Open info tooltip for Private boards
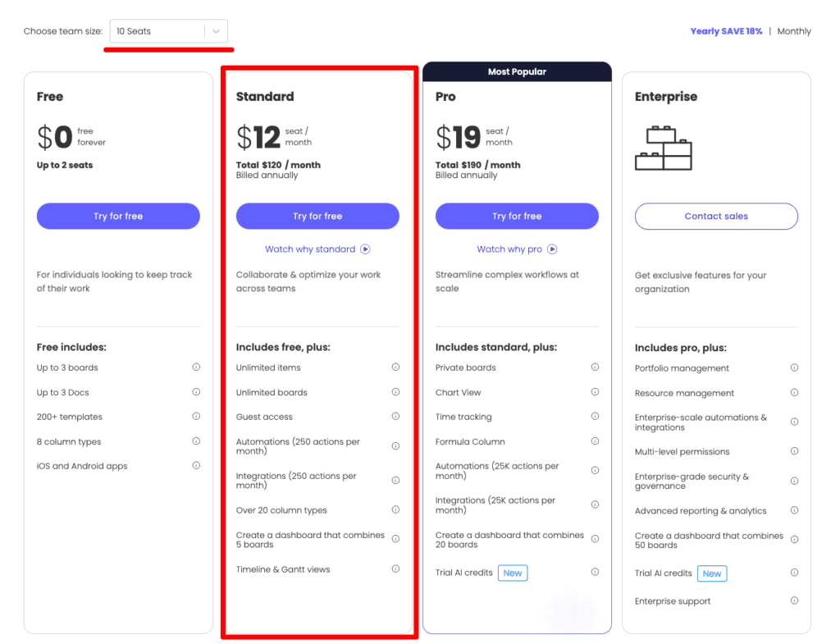840x644 pixels. point(596,368)
